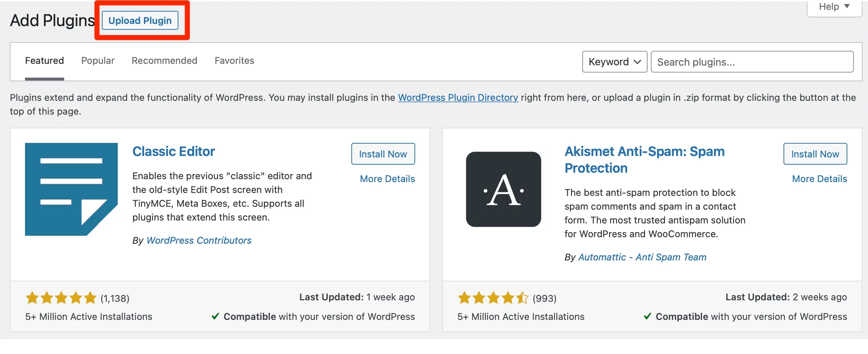View More Details for Classic Editor
868x354 pixels.
(x=387, y=179)
